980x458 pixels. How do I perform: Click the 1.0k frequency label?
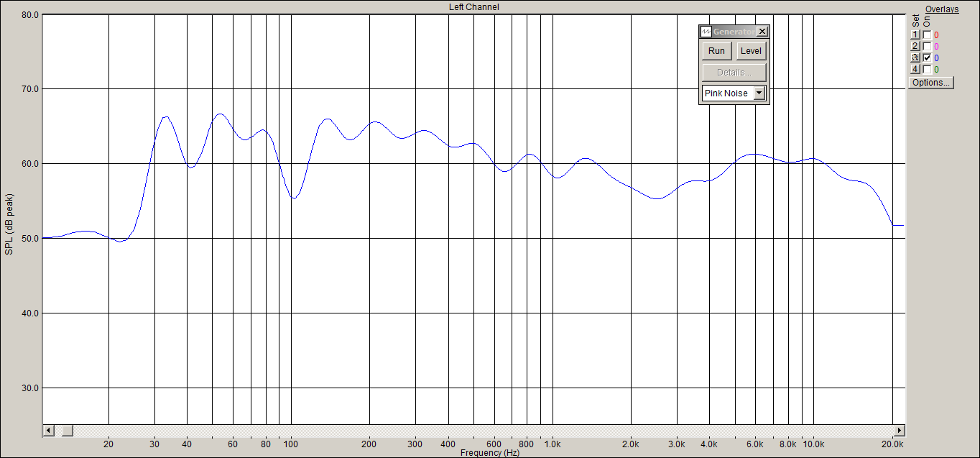tap(553, 444)
